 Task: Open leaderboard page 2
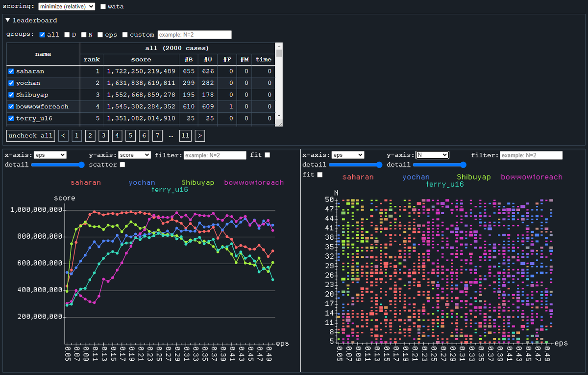click(x=90, y=135)
